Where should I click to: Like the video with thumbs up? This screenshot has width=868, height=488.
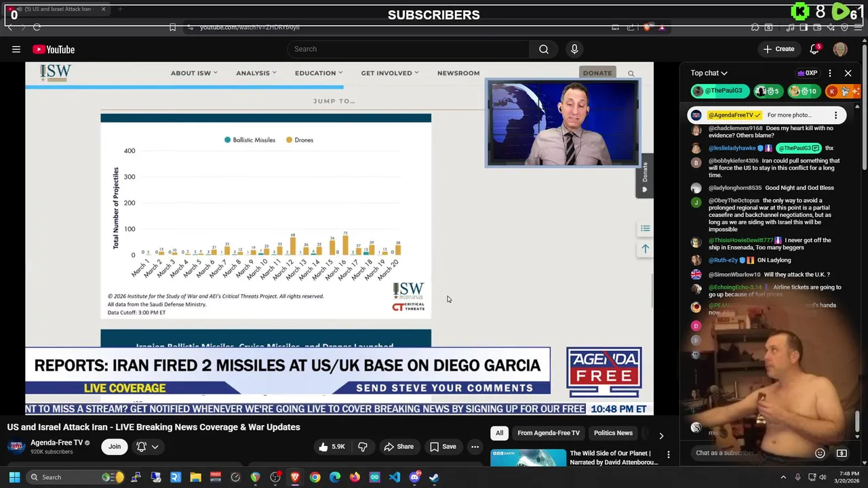pos(332,447)
